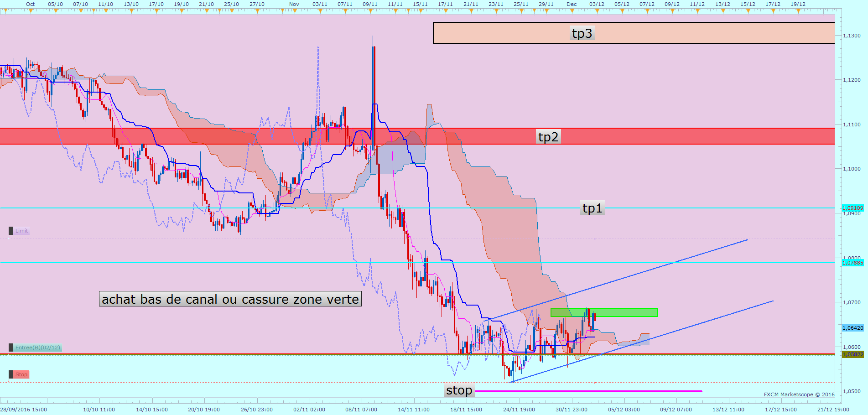This screenshot has height=415, width=868.
Task: Click the 09/11 date on top axis
Action: point(370,4)
